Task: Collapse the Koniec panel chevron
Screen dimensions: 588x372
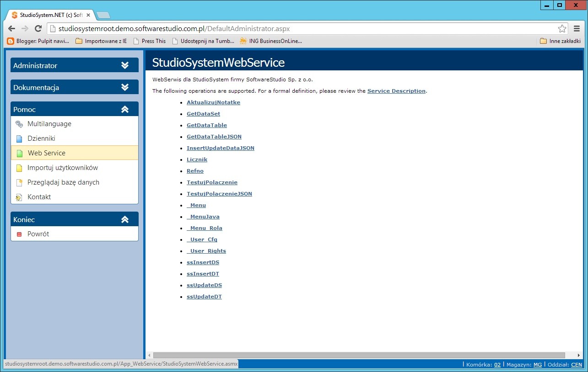Action: point(125,219)
